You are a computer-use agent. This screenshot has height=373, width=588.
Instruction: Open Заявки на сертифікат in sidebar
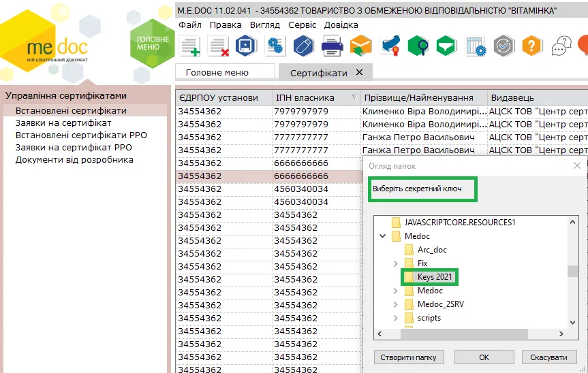[63, 123]
